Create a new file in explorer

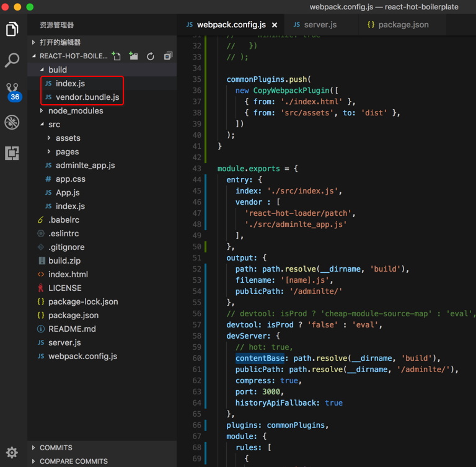[117, 56]
